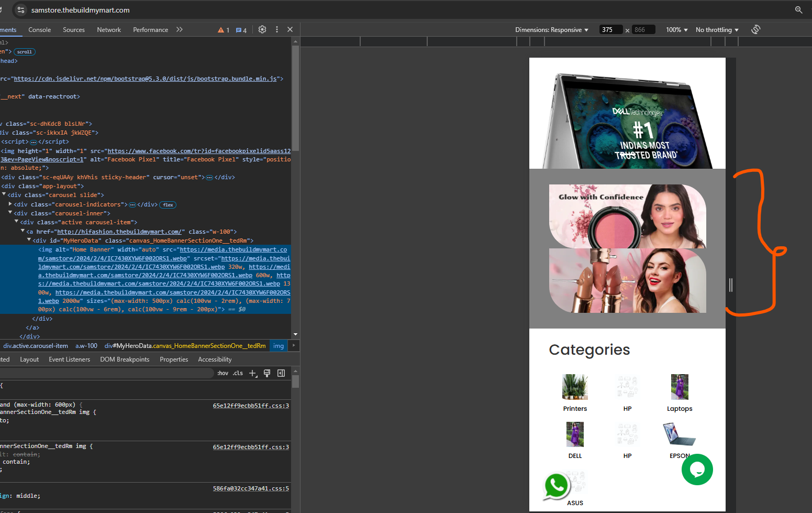Screen dimensions: 812x513
Task: Click the browser zoom magnifier icon
Action: pos(798,10)
